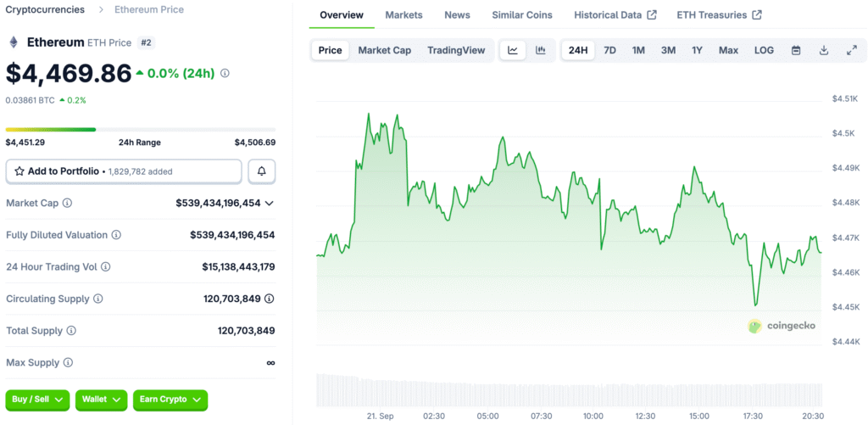Click the star icon in Add to Portfolio
The height and width of the screenshot is (425, 868).
[19, 171]
